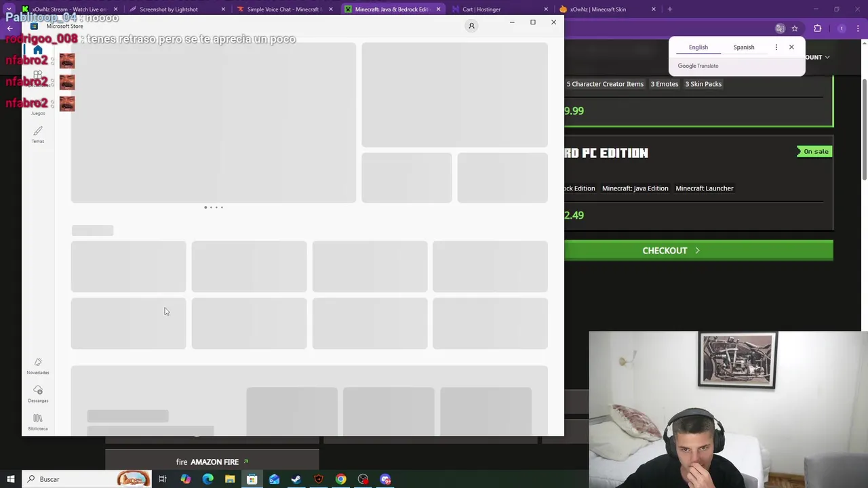The height and width of the screenshot is (488, 868).
Task: Click Minecraft Launcher label
Action: [x=705, y=188]
